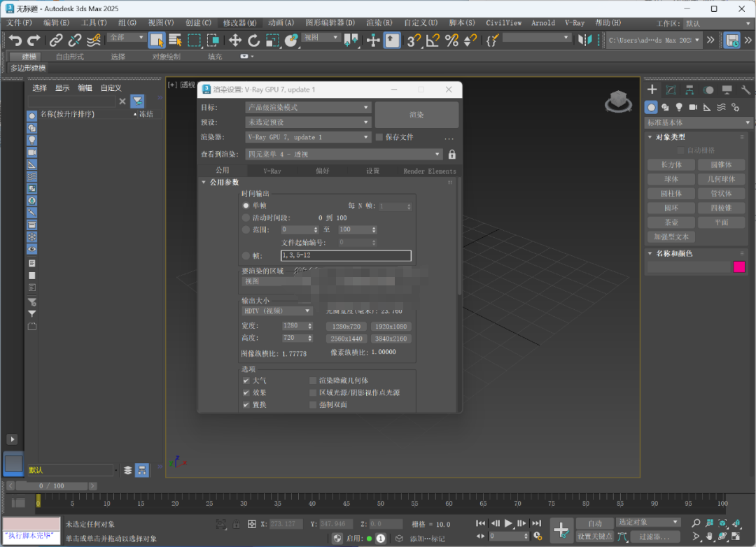Image resolution: width=756 pixels, height=547 pixels.
Task: Click the 宽度 width value field
Action: (295, 326)
